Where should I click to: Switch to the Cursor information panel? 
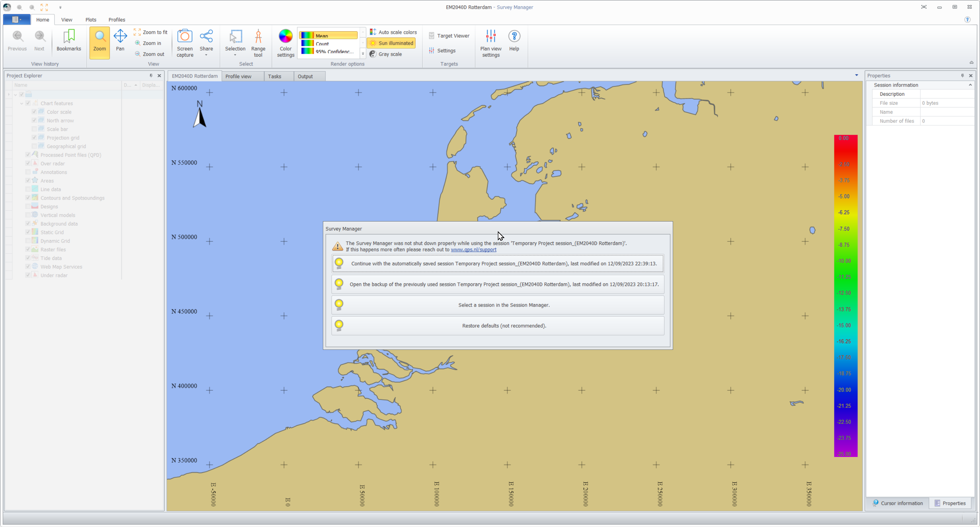(898, 503)
